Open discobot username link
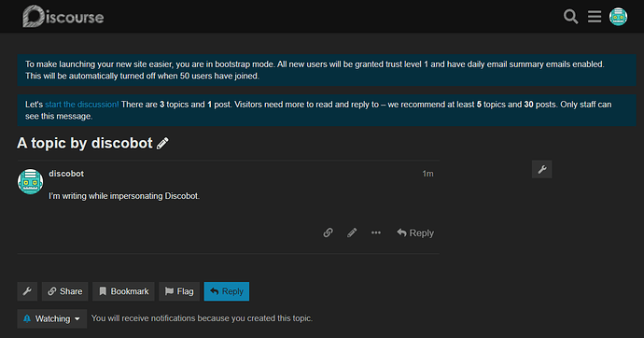This screenshot has height=338, width=644. pyautogui.click(x=66, y=174)
